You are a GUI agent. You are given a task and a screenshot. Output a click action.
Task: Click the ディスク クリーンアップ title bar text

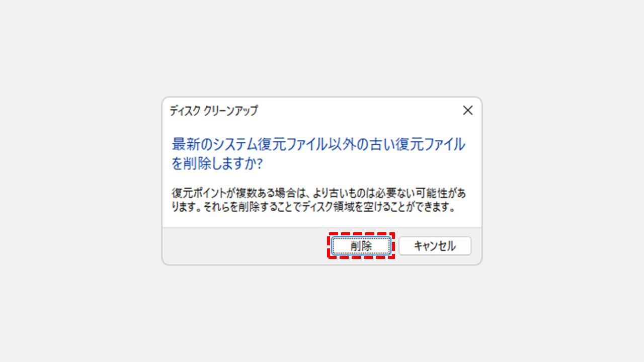coord(214,111)
